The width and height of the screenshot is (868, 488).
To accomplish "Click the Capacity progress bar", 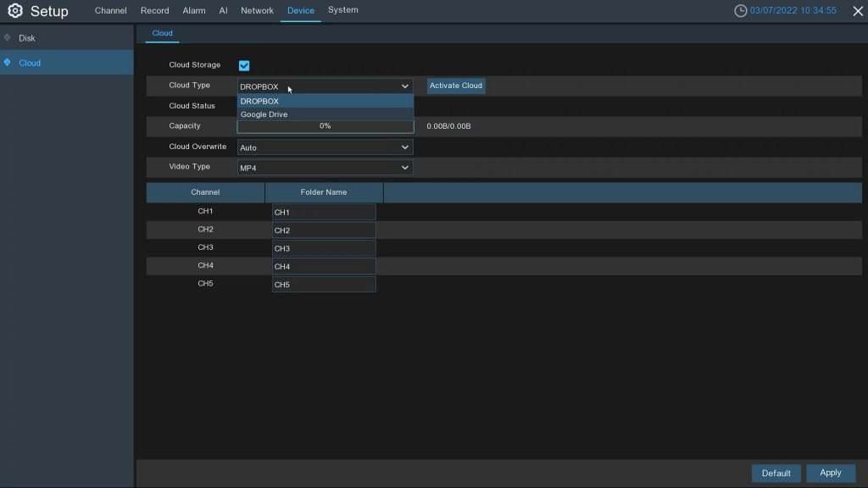I will [x=325, y=125].
